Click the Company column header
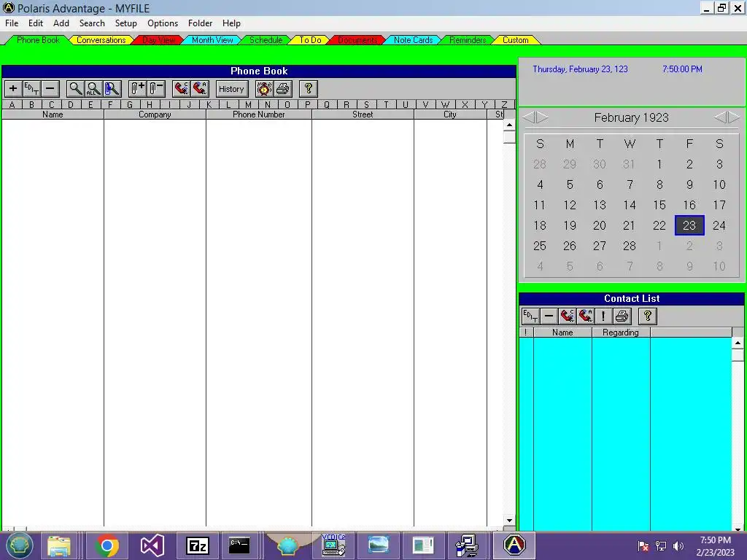747x560 pixels. coord(155,114)
